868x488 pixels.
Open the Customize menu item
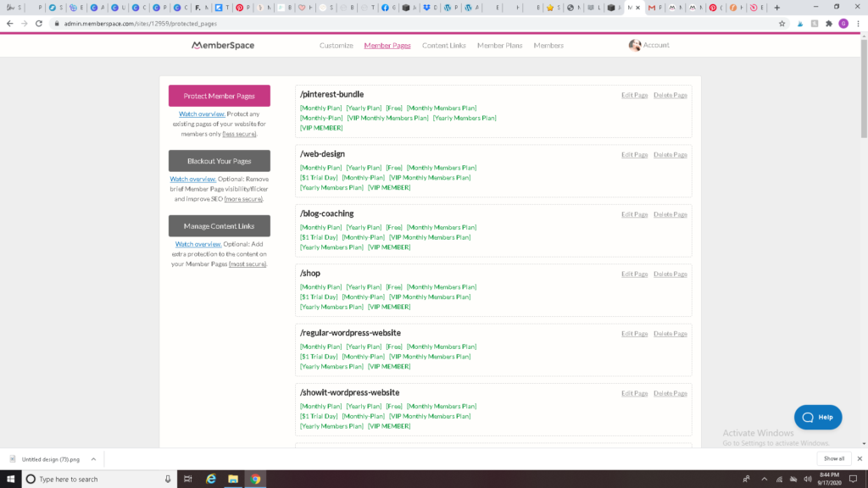(x=336, y=46)
